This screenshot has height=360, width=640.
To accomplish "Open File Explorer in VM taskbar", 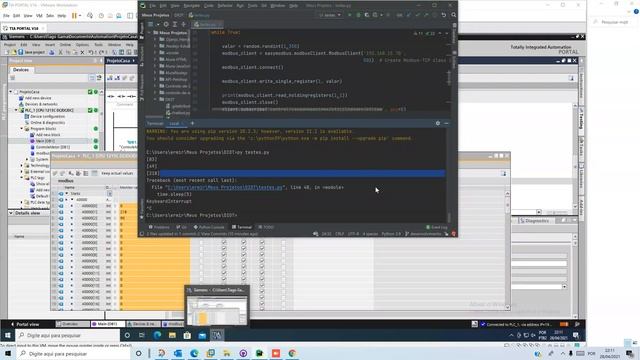I will tap(172, 335).
